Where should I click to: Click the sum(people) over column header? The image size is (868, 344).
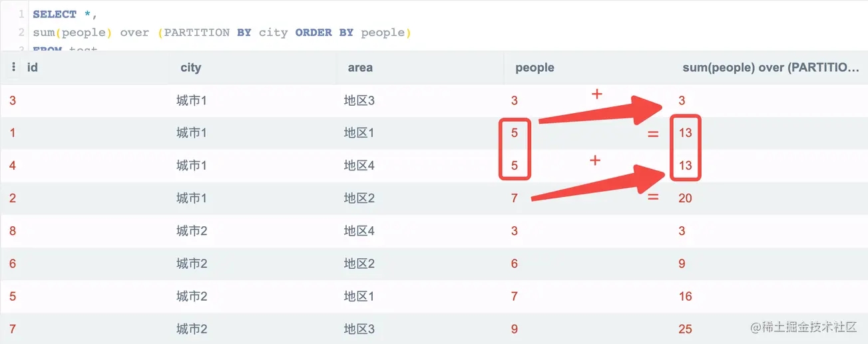771,67
